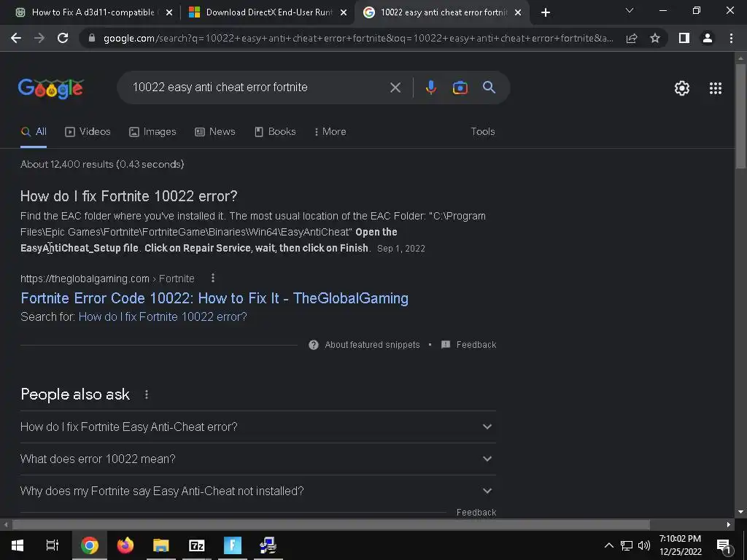Screen dimensions: 747x560
Task: Click the horizontal scrollbar thumb
Action: (331, 525)
